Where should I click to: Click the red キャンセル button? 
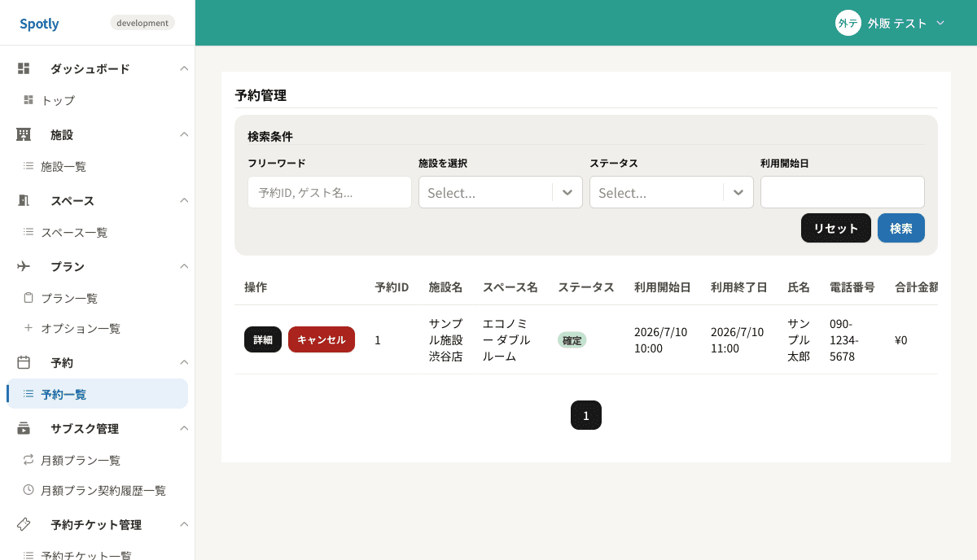(x=322, y=339)
